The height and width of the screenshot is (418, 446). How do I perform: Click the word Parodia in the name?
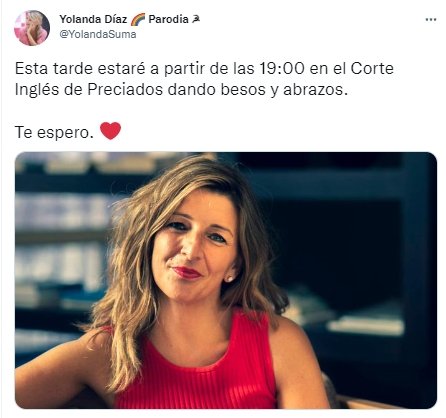(x=168, y=19)
